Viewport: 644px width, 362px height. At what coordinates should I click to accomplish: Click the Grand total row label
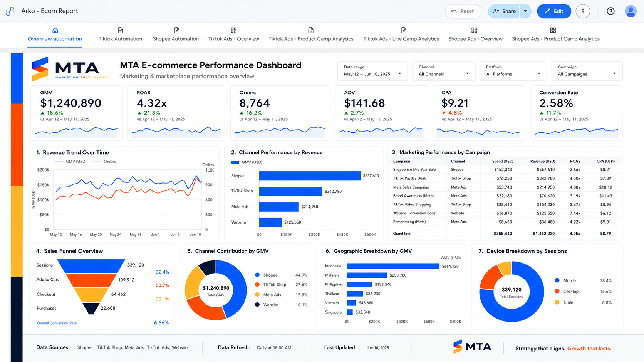(x=402, y=234)
